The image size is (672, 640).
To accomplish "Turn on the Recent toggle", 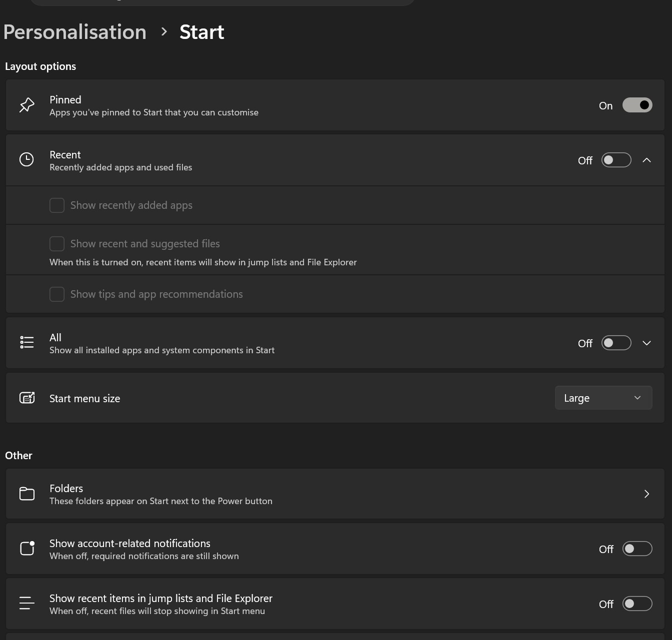I will [x=616, y=160].
